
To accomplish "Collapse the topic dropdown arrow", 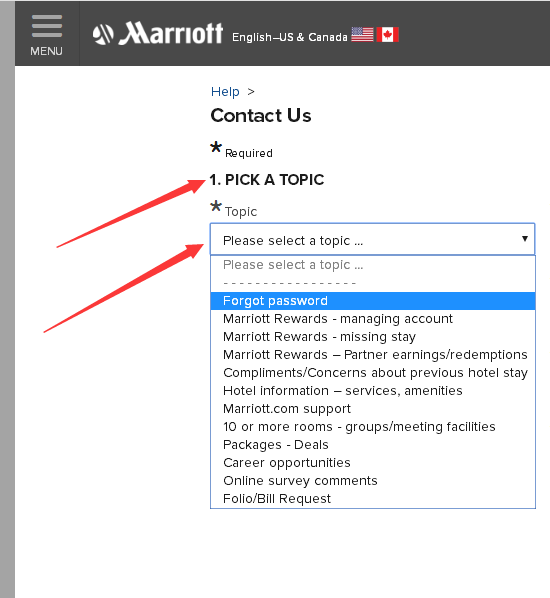I will (x=525, y=239).
